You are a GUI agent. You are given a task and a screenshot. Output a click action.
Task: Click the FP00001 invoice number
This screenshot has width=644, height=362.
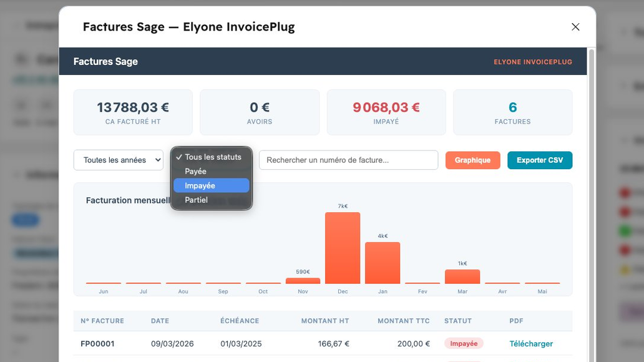(97, 343)
